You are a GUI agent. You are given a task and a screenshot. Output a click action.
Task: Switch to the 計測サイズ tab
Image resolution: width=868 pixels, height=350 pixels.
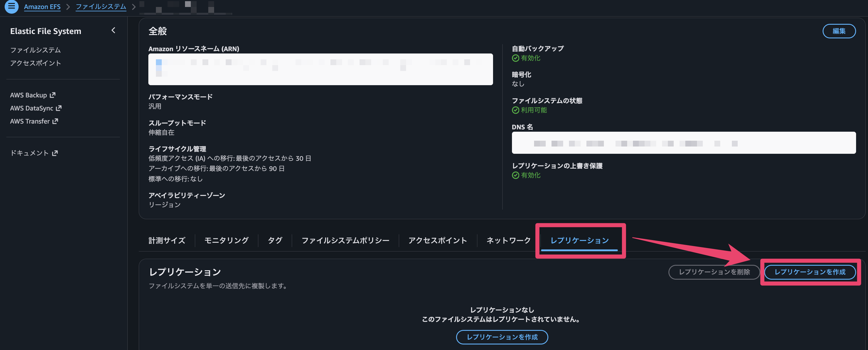pos(167,240)
